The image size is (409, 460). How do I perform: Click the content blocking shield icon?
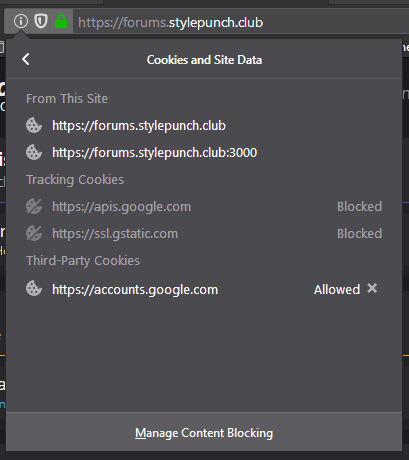(41, 21)
